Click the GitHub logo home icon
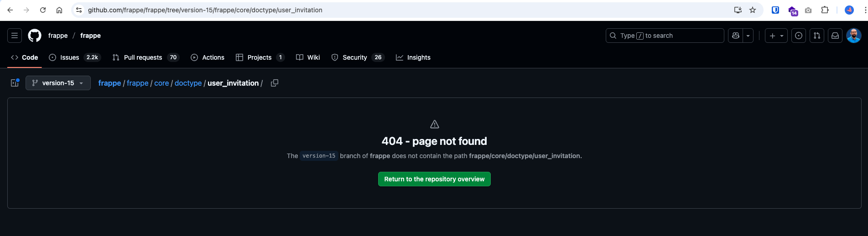Screen dimensions: 868x236 [x=35, y=36]
